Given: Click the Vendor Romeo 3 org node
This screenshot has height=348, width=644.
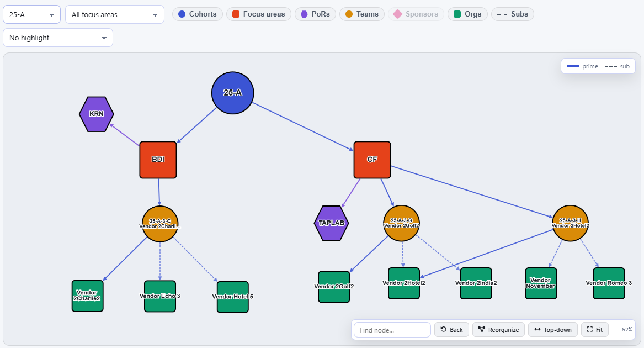Looking at the screenshot, I should coord(609,283).
